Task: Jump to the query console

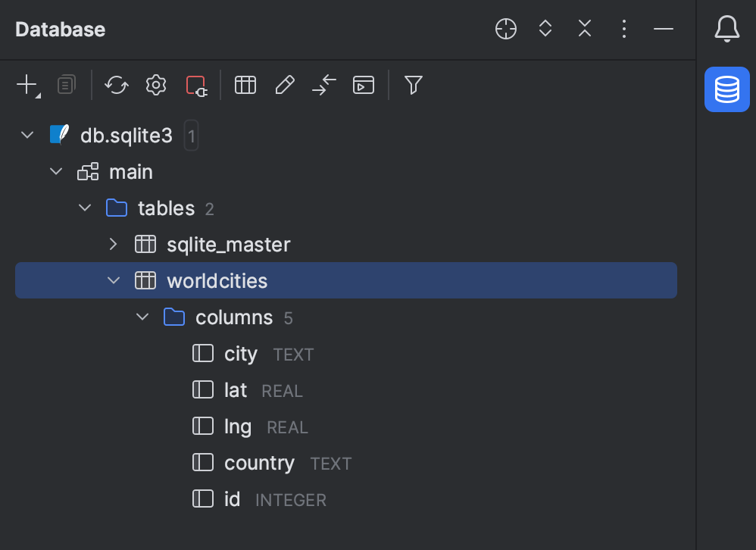Action: coord(323,85)
